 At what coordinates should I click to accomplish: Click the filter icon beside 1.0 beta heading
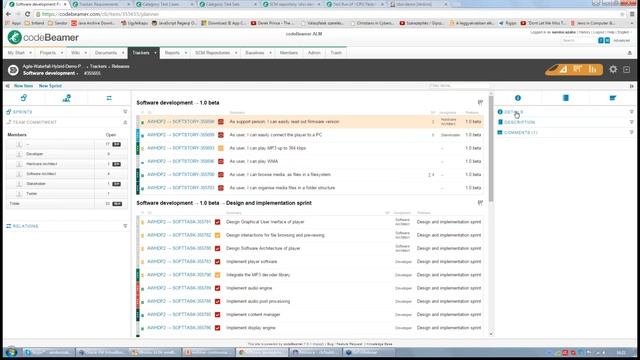(x=480, y=102)
